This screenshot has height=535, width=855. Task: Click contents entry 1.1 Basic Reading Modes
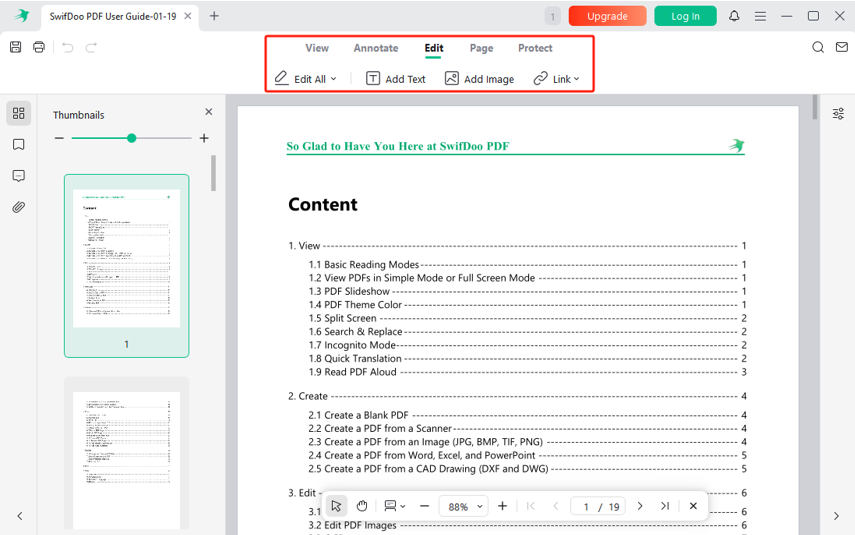click(x=527, y=265)
